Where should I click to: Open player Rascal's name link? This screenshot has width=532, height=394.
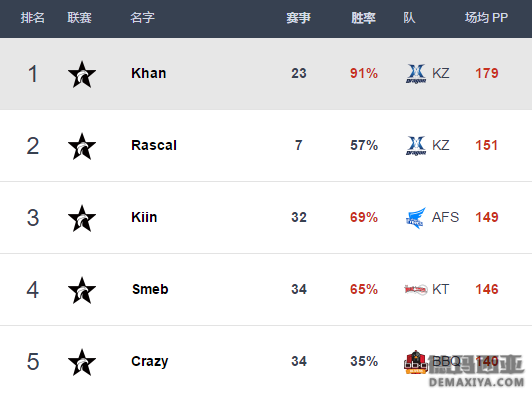coord(154,145)
